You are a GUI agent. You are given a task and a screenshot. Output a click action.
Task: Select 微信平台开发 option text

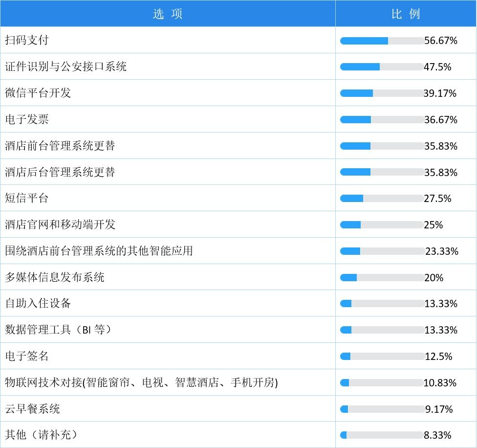tap(38, 93)
